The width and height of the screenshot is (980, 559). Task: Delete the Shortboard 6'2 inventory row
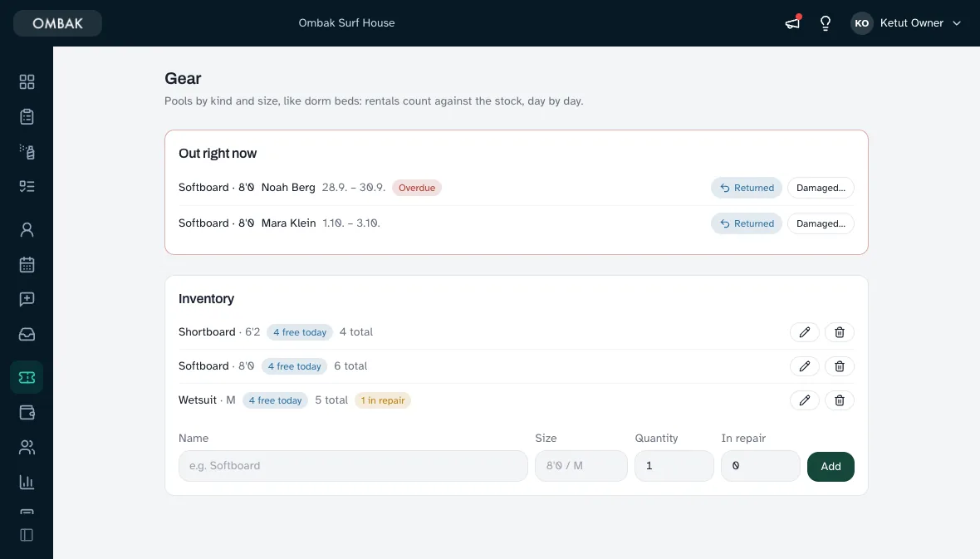click(x=840, y=332)
